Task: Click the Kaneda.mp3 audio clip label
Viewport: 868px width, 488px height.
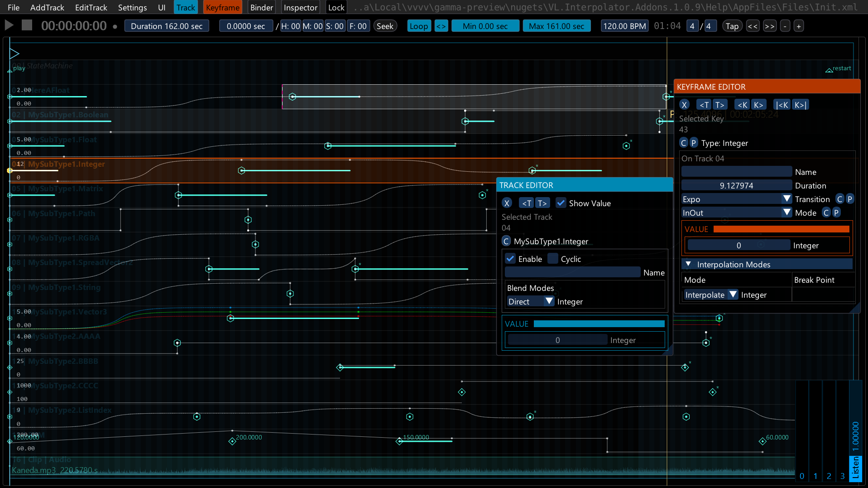Action: click(54, 470)
